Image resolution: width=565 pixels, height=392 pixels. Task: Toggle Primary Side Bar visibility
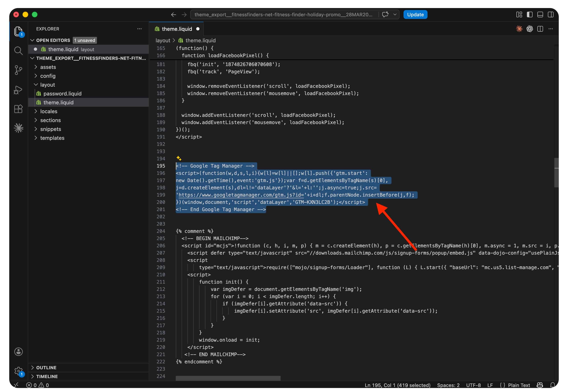530,14
